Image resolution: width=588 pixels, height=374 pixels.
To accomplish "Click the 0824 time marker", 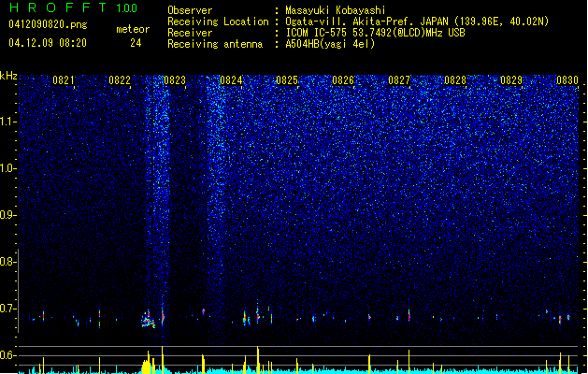I will 231,80.
